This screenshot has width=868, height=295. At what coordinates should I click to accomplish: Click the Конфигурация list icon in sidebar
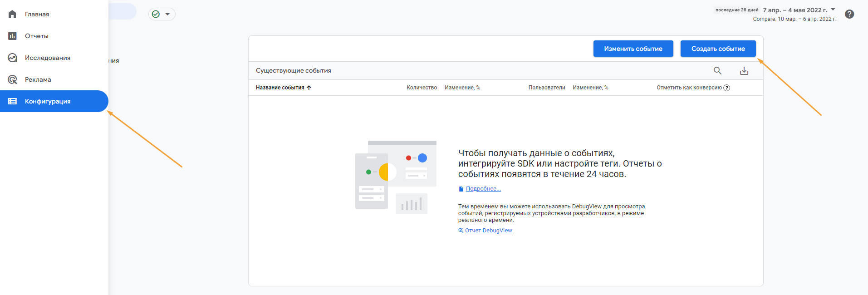[12, 101]
